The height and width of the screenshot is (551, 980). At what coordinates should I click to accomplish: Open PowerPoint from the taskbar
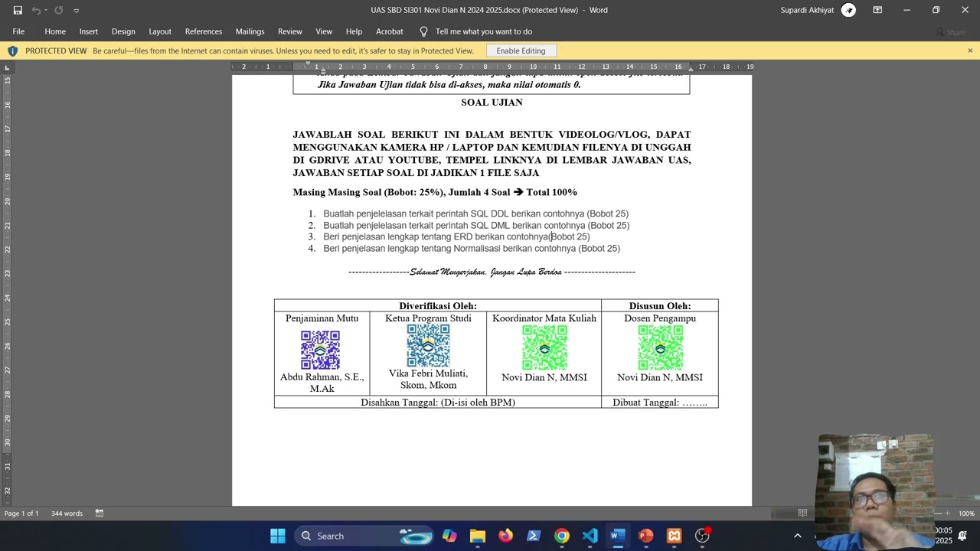[645, 536]
